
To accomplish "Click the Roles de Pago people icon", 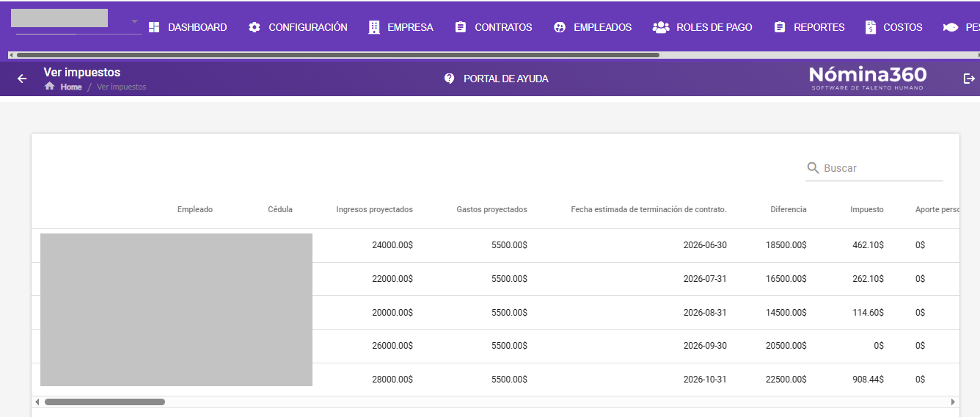I will click(661, 27).
